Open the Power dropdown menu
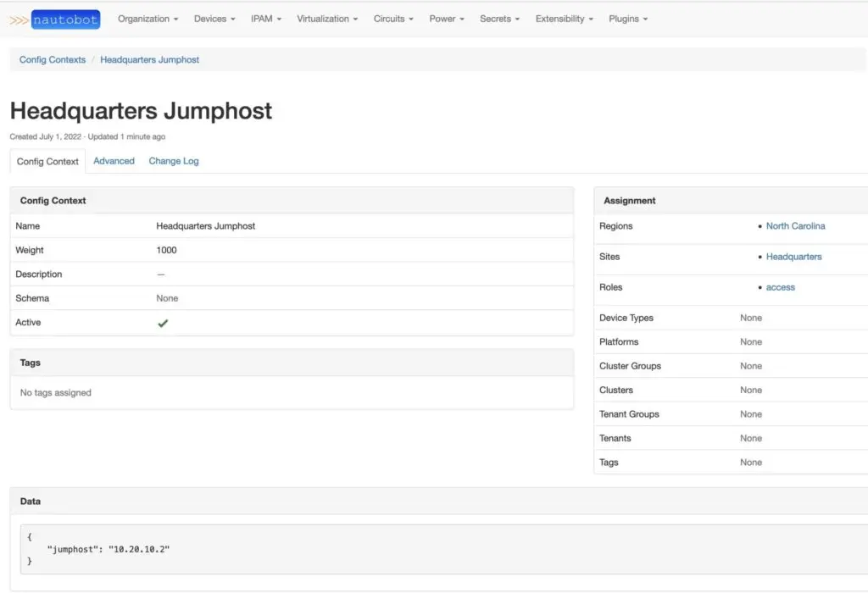The image size is (868, 593). (x=446, y=19)
